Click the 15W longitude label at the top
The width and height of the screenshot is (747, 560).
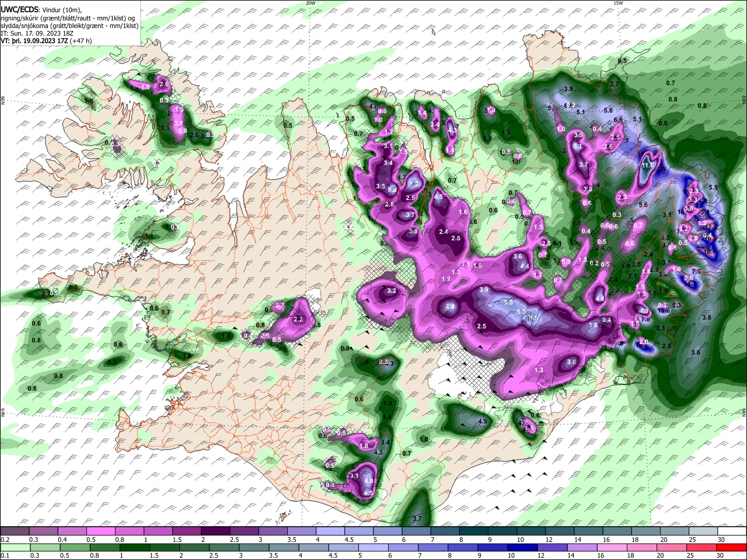click(617, 3)
